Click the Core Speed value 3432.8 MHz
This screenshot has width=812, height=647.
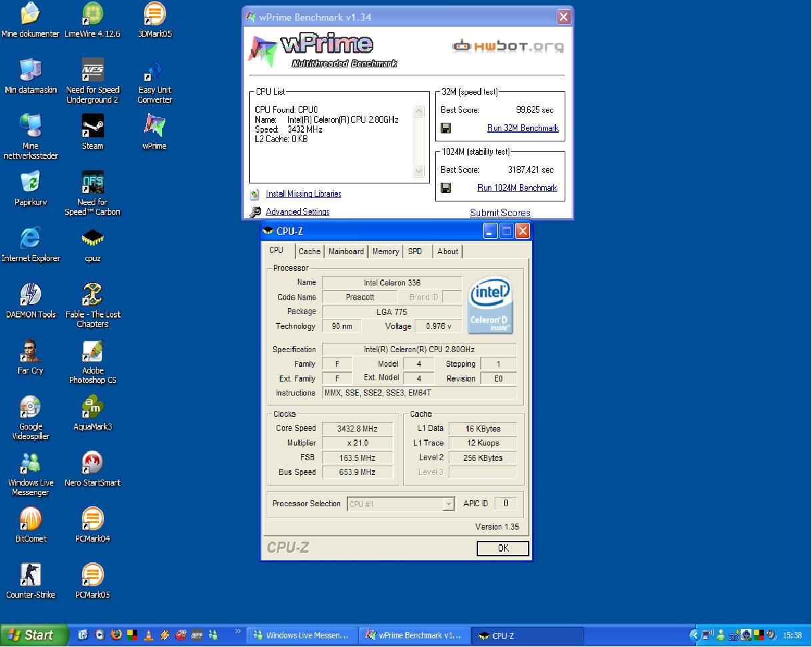pos(357,429)
